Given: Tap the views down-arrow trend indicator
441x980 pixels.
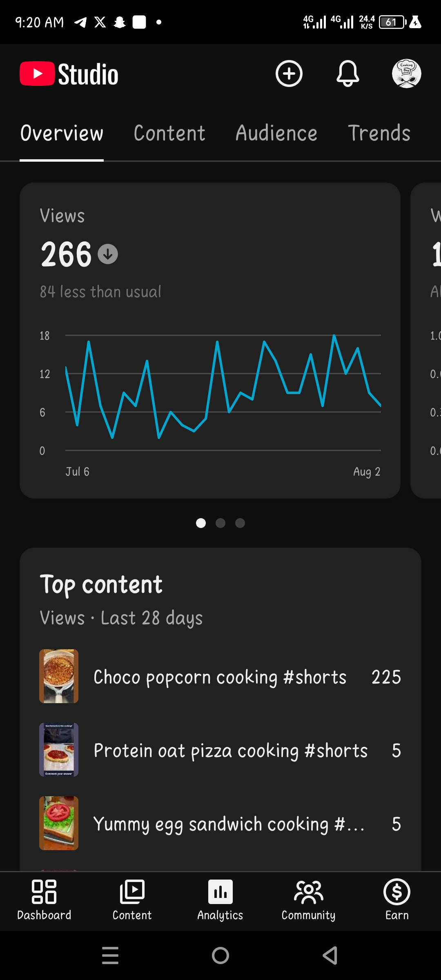Looking at the screenshot, I should click(108, 254).
